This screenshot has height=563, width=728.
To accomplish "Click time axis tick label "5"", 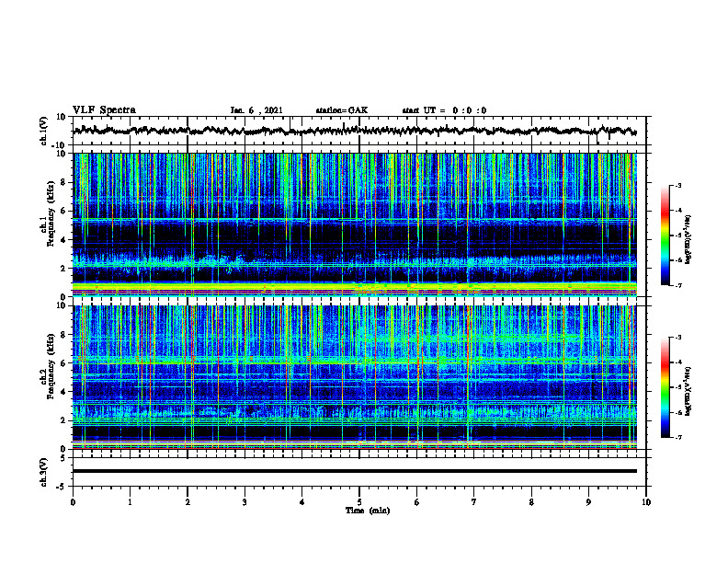I will coord(359,502).
